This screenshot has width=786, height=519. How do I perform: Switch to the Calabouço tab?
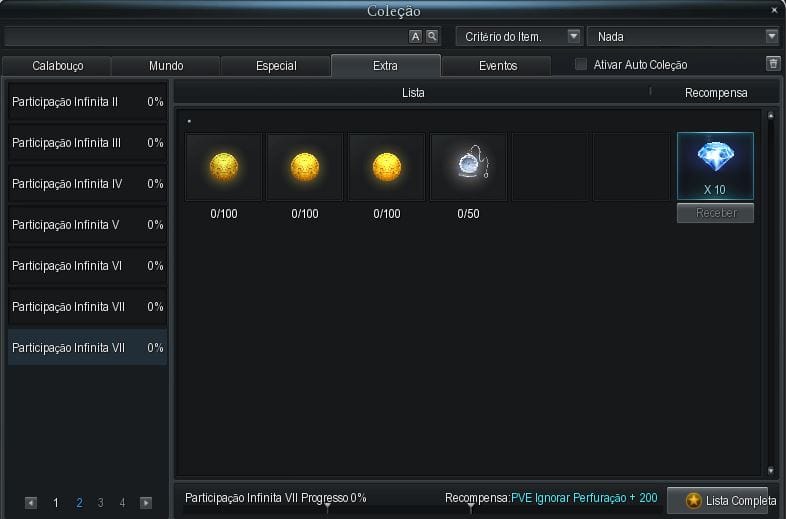[x=57, y=66]
